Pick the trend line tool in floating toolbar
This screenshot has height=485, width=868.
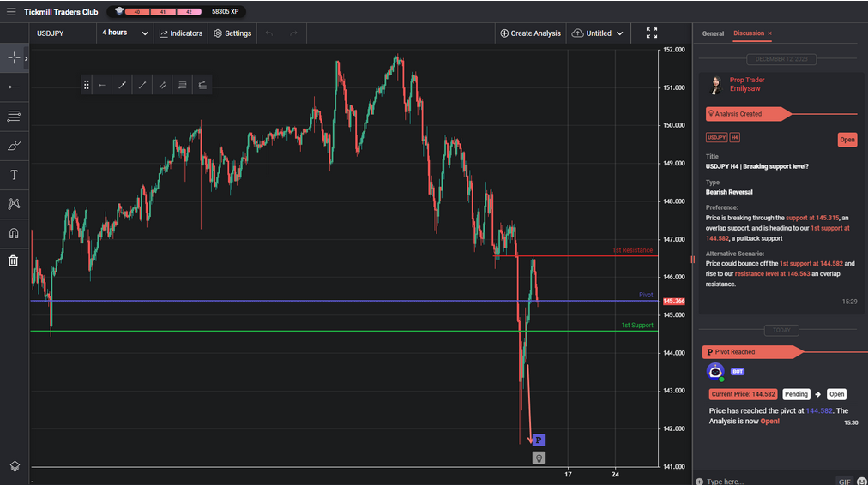point(142,85)
